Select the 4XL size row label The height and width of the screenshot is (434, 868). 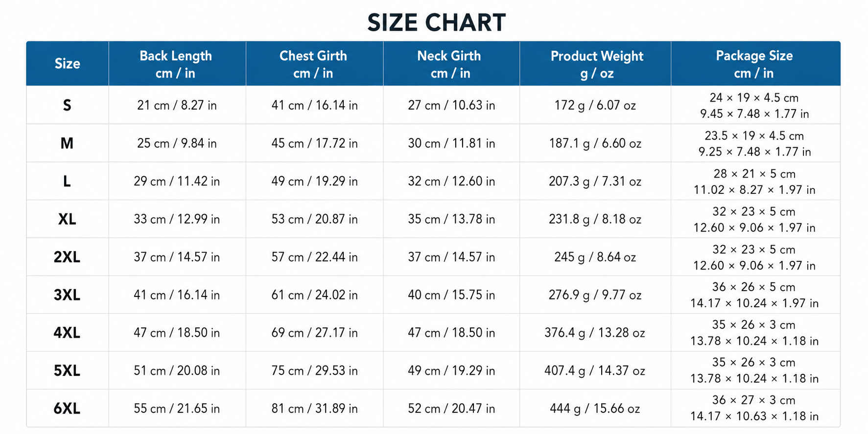(x=67, y=333)
